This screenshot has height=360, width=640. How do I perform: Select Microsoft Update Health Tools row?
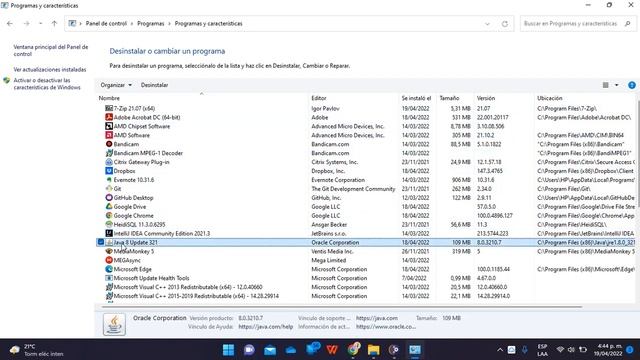(365, 278)
